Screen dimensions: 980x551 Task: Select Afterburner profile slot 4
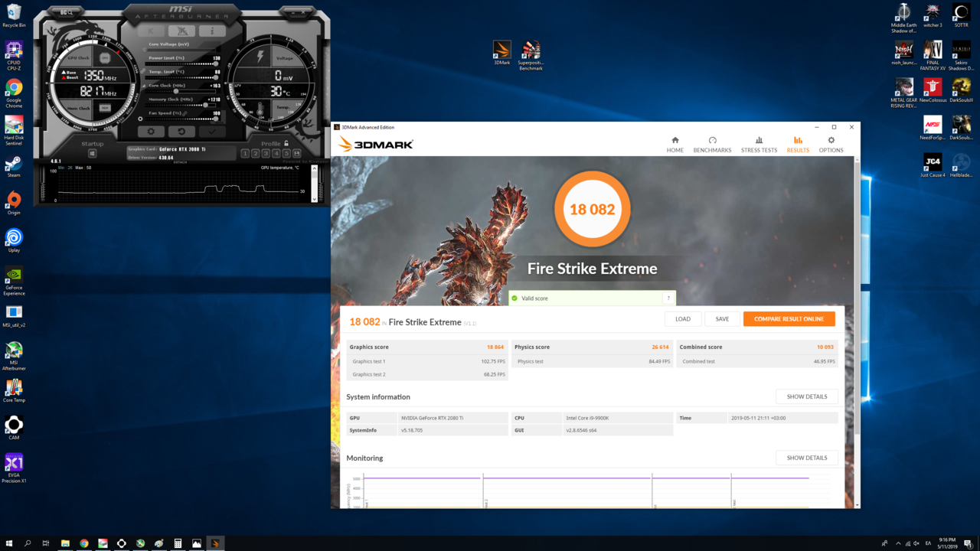click(x=276, y=154)
